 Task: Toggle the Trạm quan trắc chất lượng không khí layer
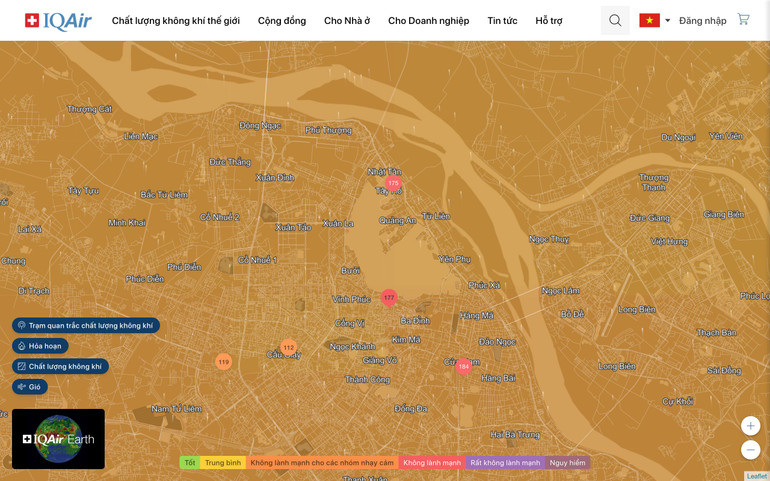86,325
